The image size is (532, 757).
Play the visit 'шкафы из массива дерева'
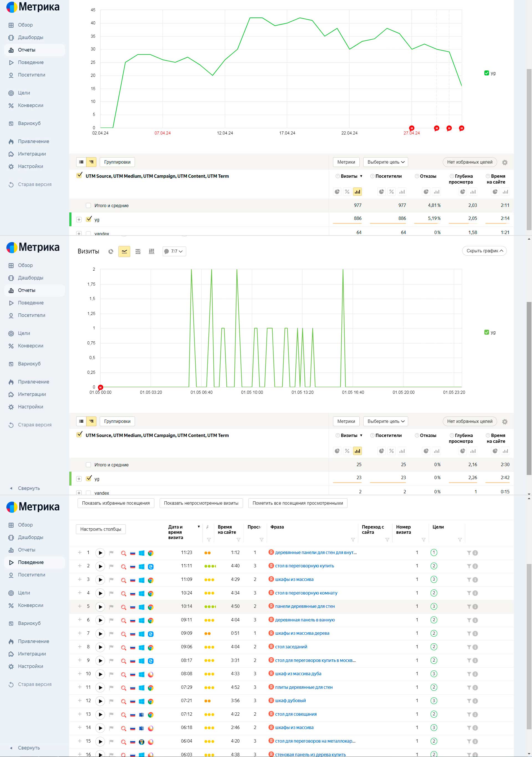100,634
